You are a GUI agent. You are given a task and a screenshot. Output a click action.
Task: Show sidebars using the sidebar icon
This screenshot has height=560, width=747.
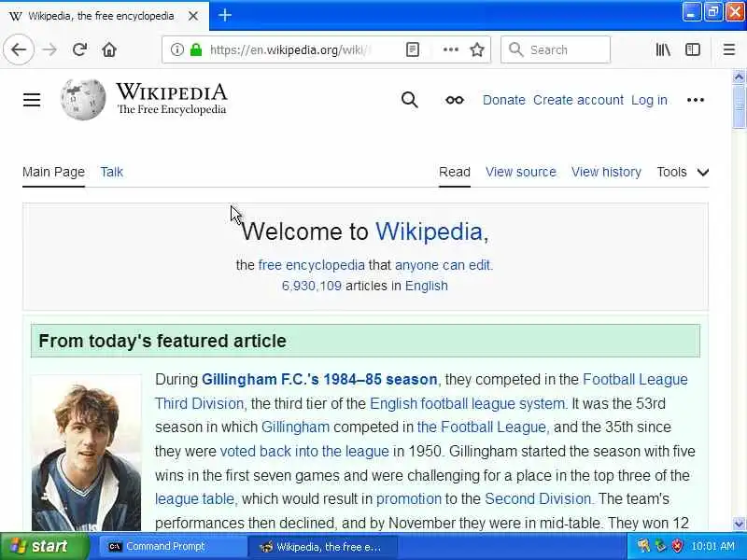(x=693, y=49)
